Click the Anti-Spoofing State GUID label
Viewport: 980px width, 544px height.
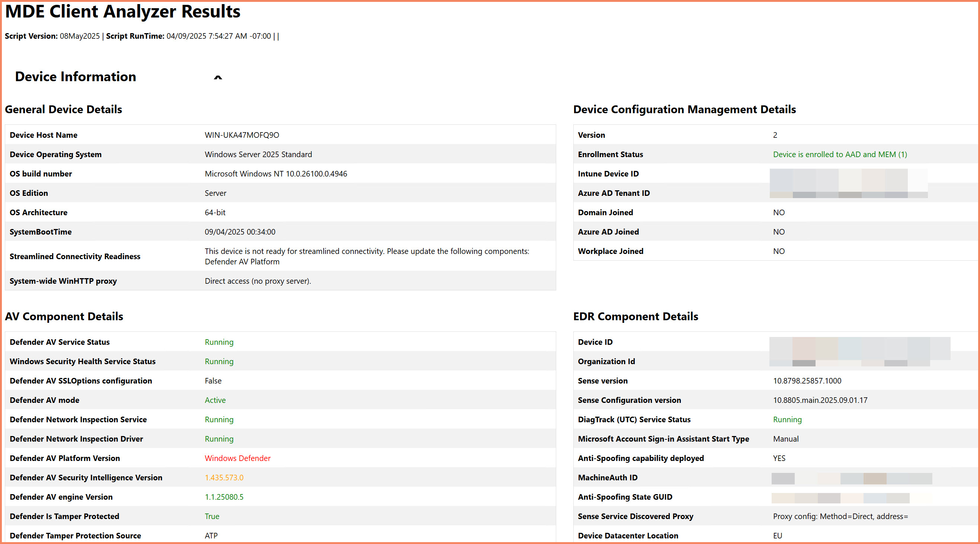(x=625, y=497)
